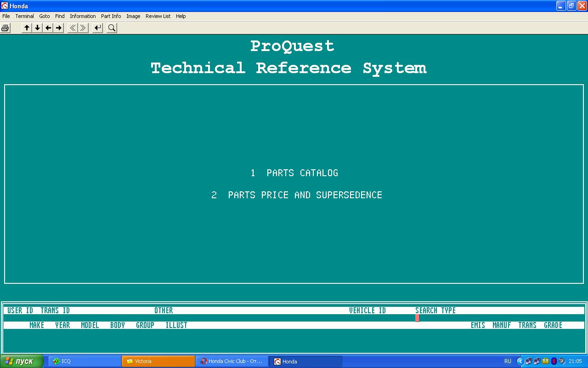The image size is (588, 368).
Task: Open the File menu
Action: coord(6,16)
